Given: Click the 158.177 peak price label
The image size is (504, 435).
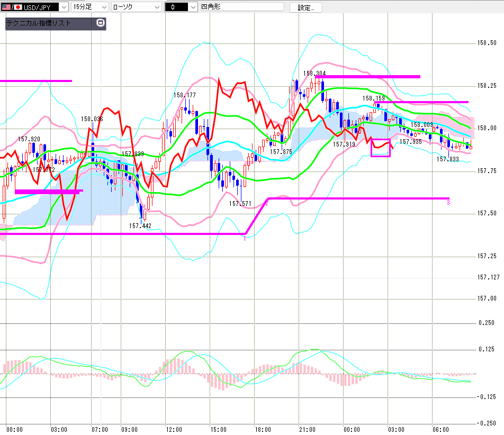Looking at the screenshot, I should [x=184, y=95].
